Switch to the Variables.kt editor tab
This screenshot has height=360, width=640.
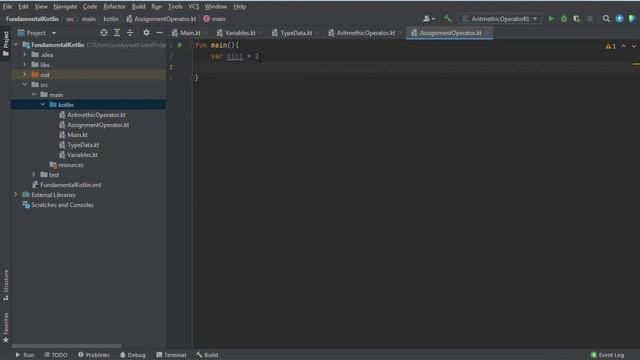[x=240, y=33]
